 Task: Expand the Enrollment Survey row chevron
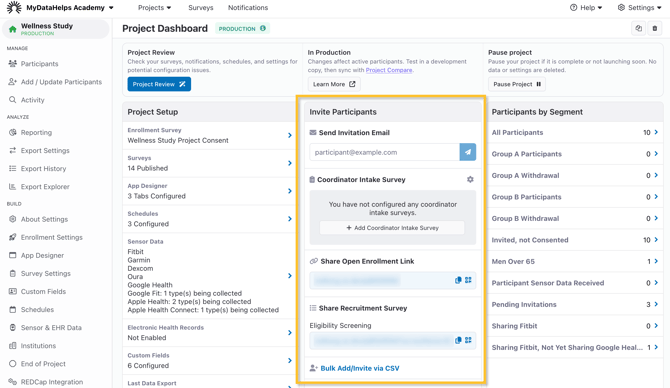290,135
